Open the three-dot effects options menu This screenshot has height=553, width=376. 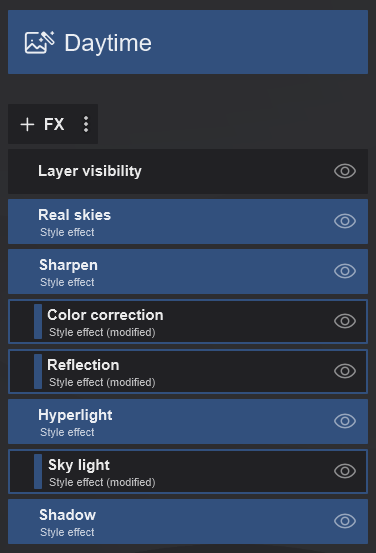86,124
